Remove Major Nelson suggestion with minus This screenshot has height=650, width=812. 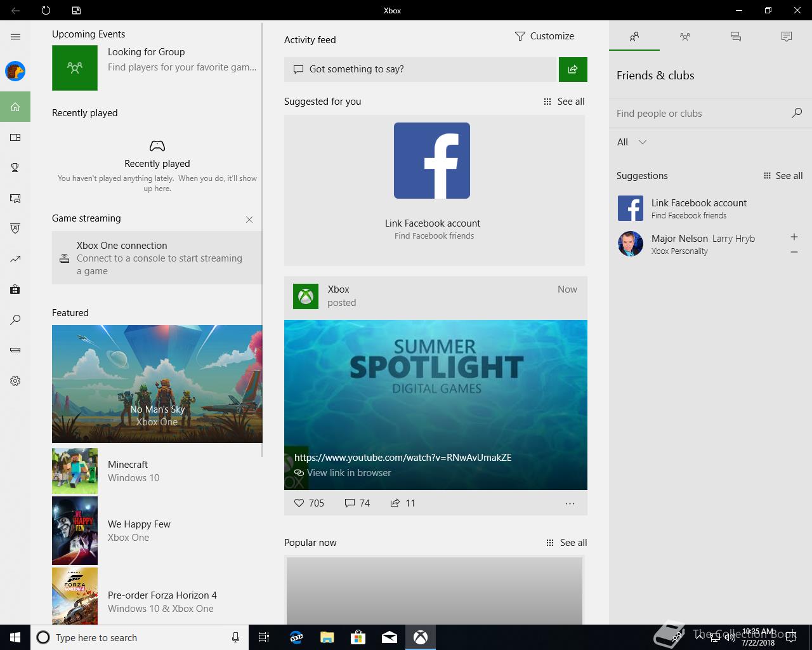[x=794, y=252]
